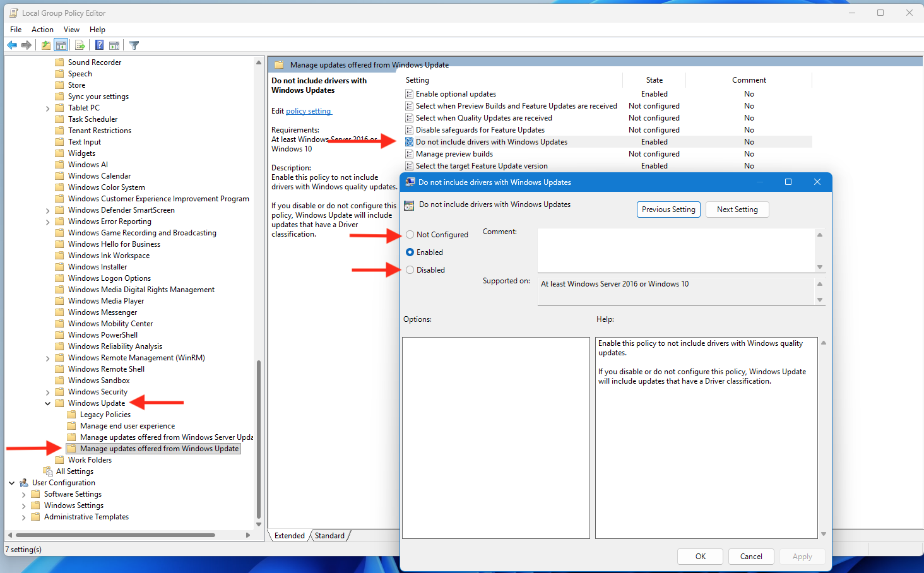Click the Filter funnel toolbar icon
924x573 pixels.
(134, 45)
